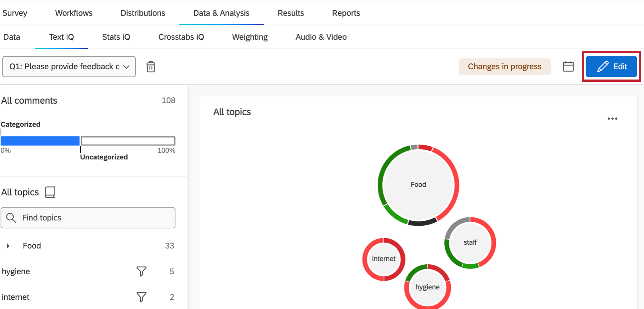Click the All topics book icon
The image size is (644, 309).
(x=50, y=192)
